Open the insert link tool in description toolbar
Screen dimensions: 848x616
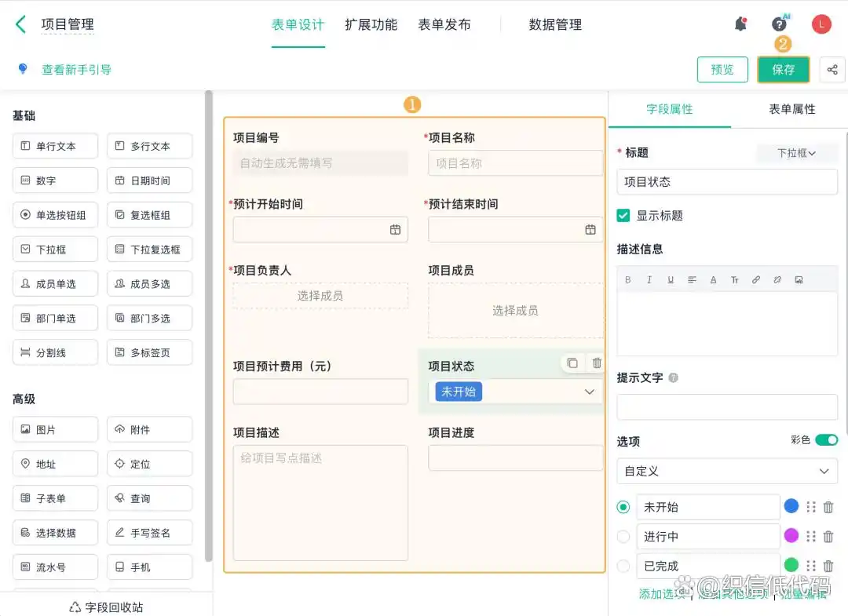[x=756, y=279]
